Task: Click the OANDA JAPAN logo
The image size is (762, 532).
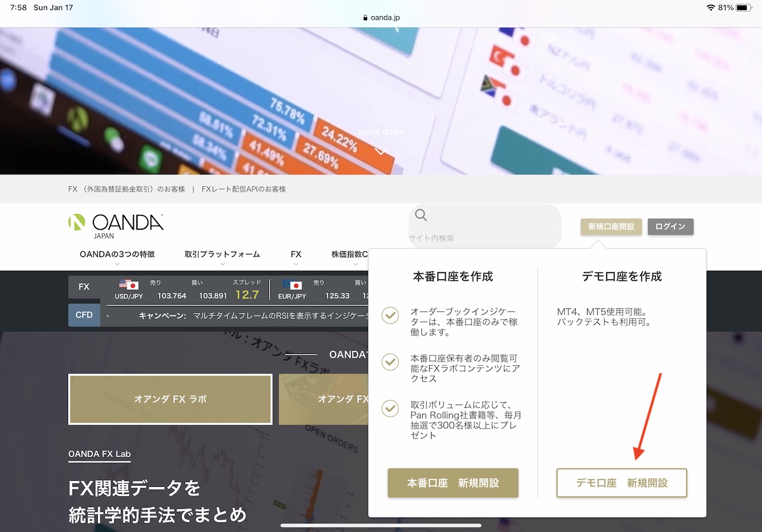Action: [115, 223]
